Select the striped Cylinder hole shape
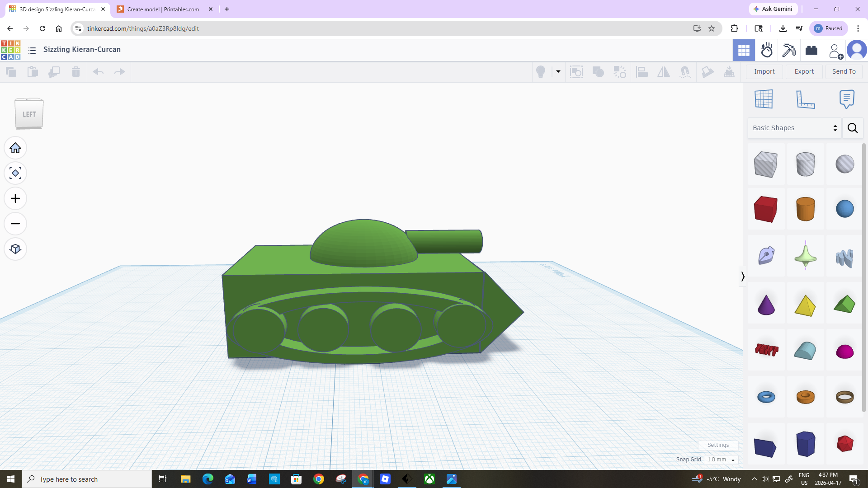 (805, 164)
